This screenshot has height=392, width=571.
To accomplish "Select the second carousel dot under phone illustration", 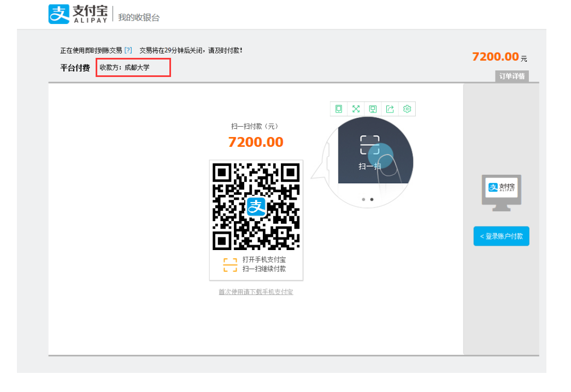I will pos(372,199).
